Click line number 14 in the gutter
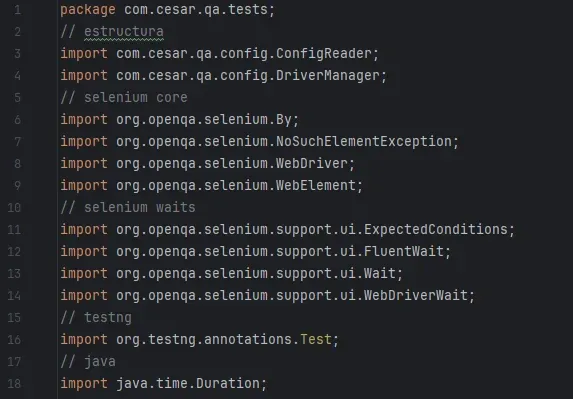 (x=14, y=296)
